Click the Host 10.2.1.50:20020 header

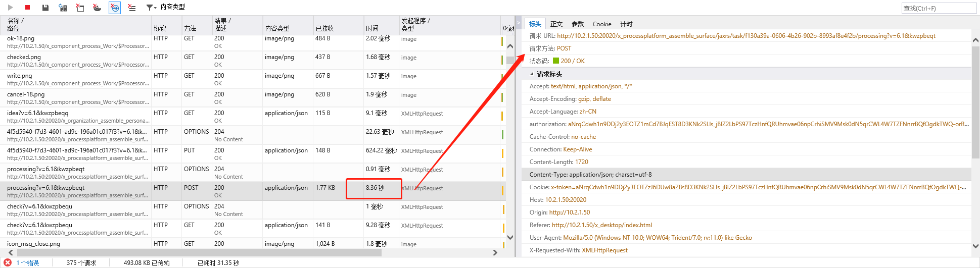(558, 200)
